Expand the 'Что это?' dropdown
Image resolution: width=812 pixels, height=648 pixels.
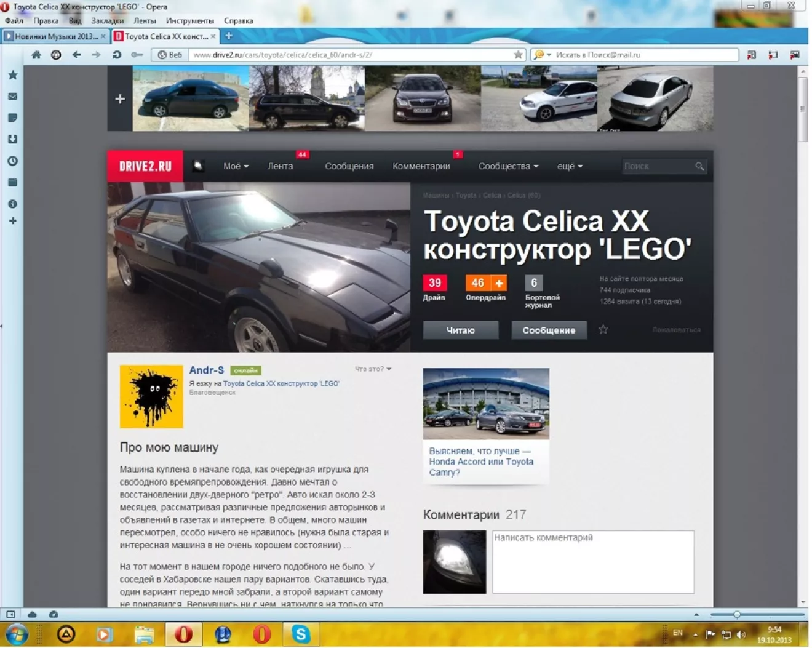point(373,369)
